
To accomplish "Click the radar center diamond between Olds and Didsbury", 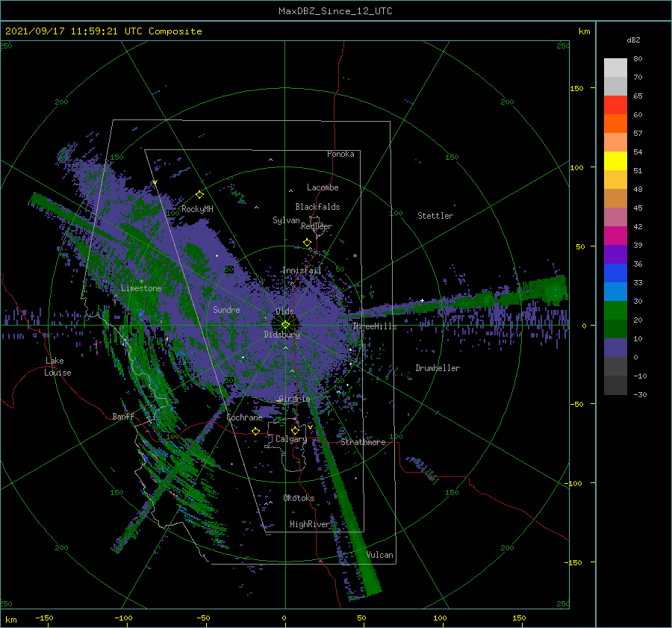I will (285, 325).
